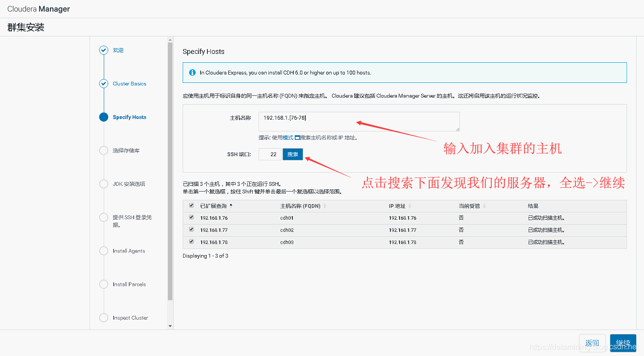Click the cdh03 hostname cell
The width and height of the screenshot is (644, 356).
[x=286, y=242]
